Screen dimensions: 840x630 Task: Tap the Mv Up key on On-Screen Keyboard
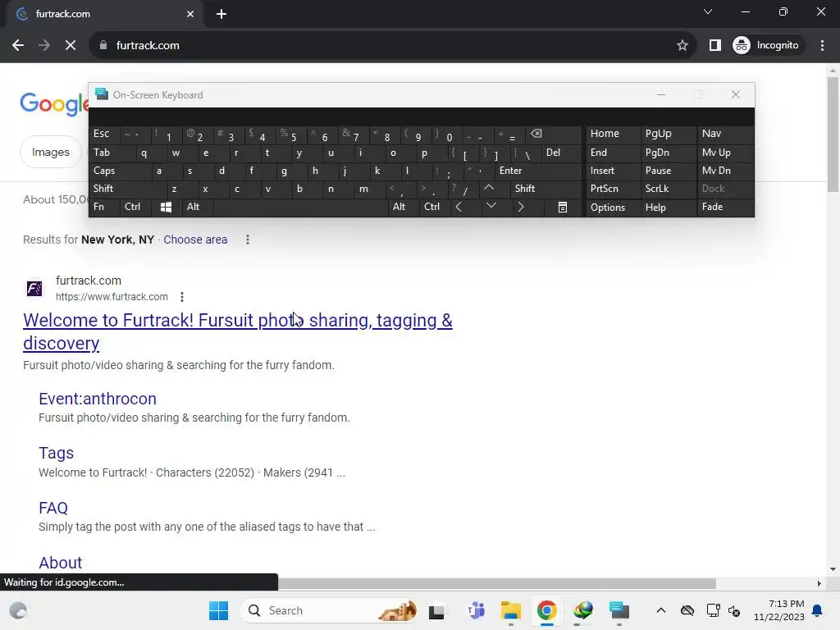tap(725, 153)
